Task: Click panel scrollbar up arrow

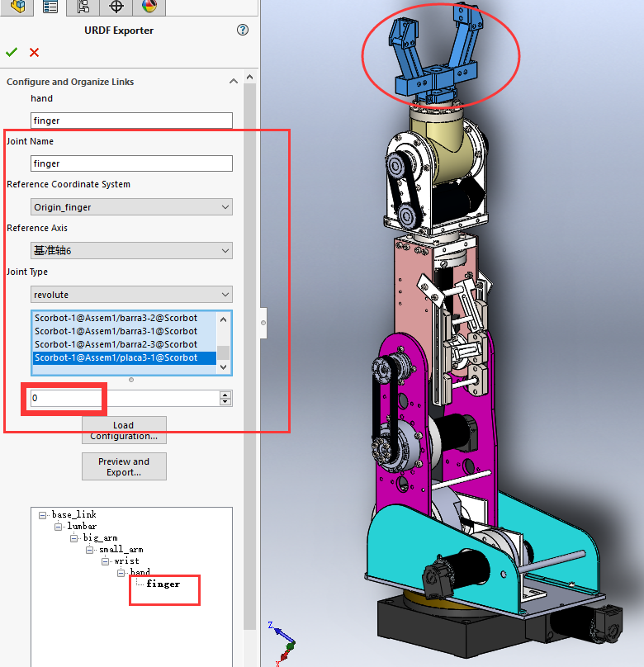Action: 249,77
